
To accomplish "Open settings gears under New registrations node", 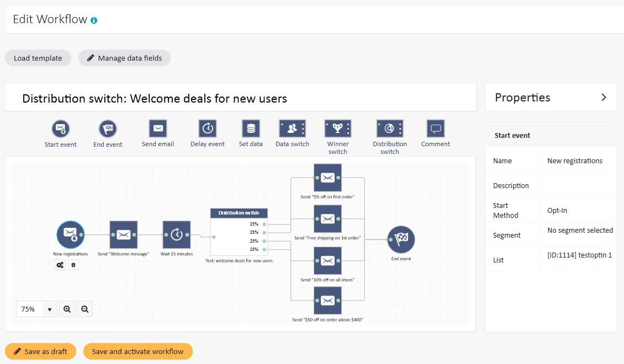I will [x=60, y=265].
